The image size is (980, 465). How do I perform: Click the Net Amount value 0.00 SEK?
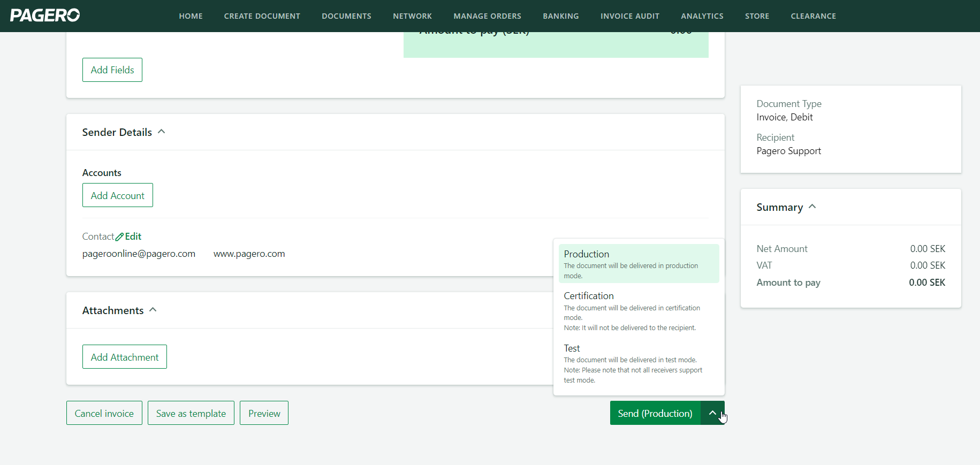coord(928,249)
